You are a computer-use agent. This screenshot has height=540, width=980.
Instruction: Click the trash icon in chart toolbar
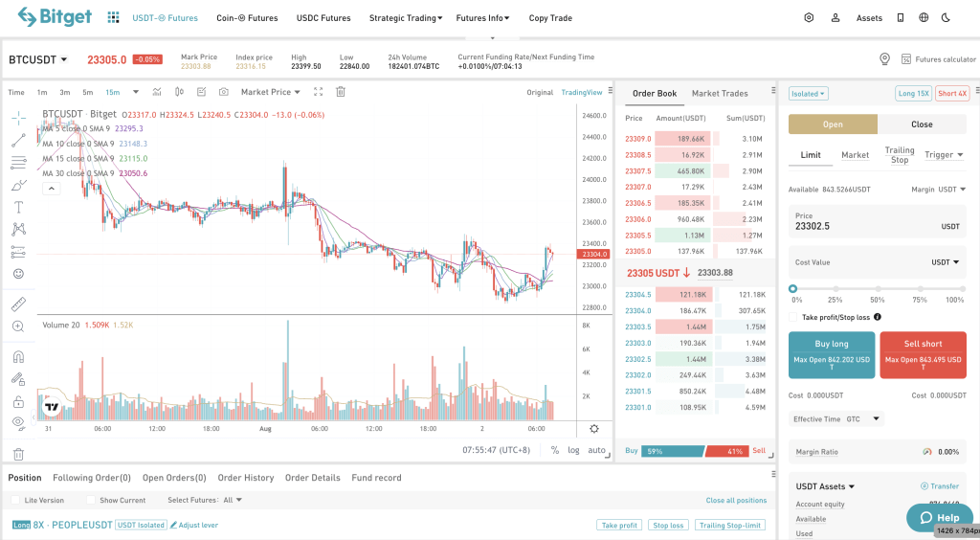[x=341, y=92]
